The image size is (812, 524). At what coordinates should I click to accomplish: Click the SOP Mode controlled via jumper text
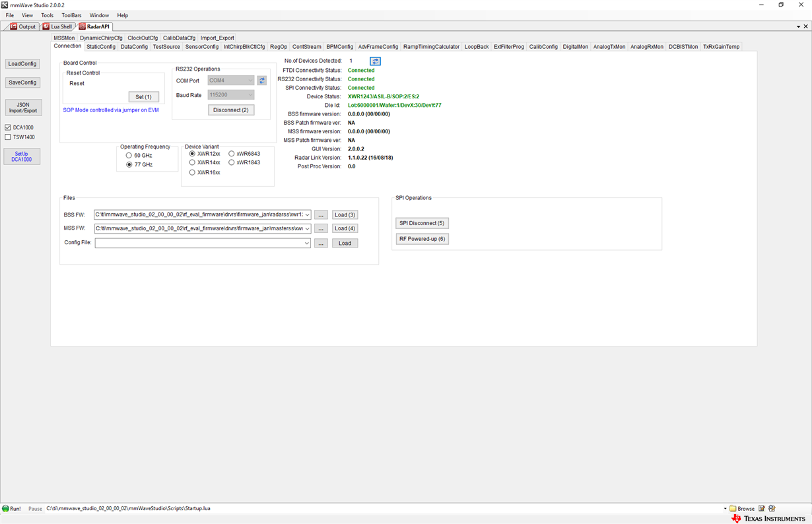coord(111,110)
